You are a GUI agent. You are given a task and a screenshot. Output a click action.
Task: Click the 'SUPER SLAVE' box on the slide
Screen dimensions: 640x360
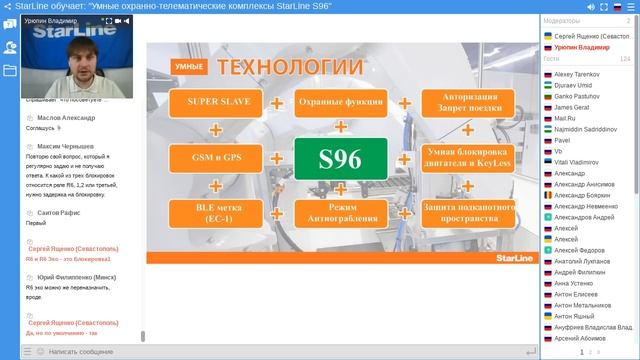pyautogui.click(x=216, y=103)
